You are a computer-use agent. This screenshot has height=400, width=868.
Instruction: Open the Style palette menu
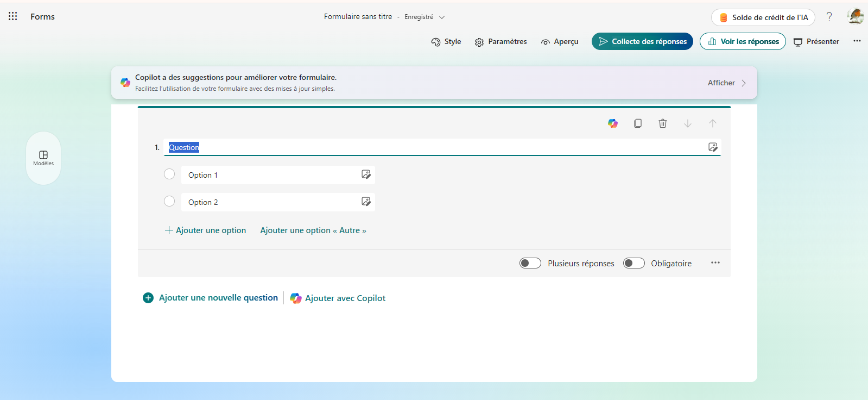446,42
